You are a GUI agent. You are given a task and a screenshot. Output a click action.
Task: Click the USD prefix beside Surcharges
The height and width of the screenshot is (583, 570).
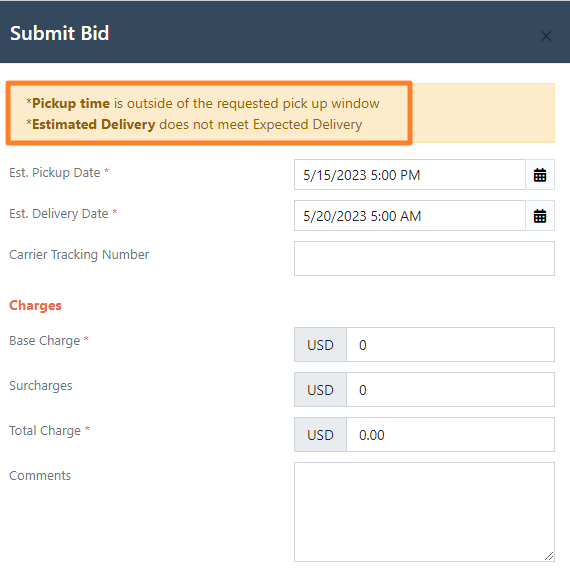pos(320,390)
